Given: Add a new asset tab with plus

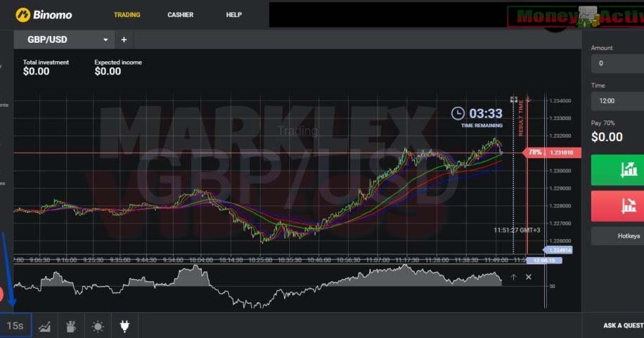Looking at the screenshot, I should [124, 40].
